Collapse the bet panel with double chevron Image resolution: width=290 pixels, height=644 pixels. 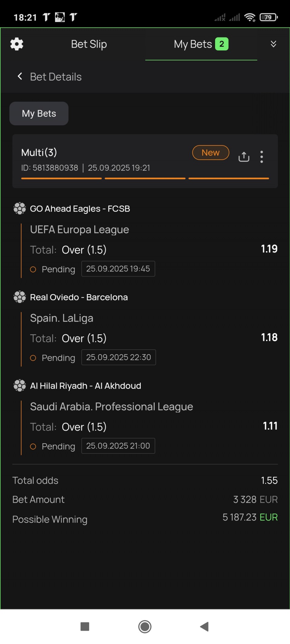point(273,44)
